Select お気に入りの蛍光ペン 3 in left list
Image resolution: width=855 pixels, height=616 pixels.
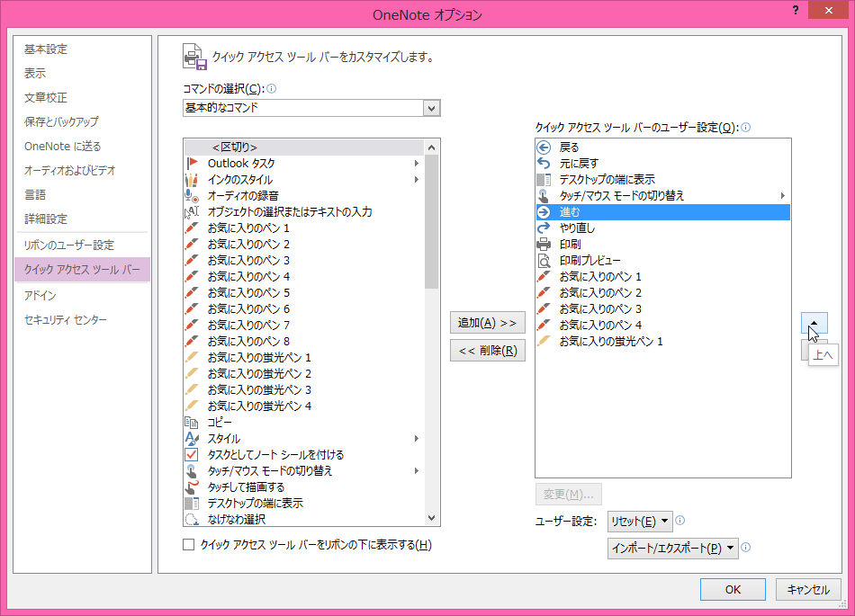304,390
